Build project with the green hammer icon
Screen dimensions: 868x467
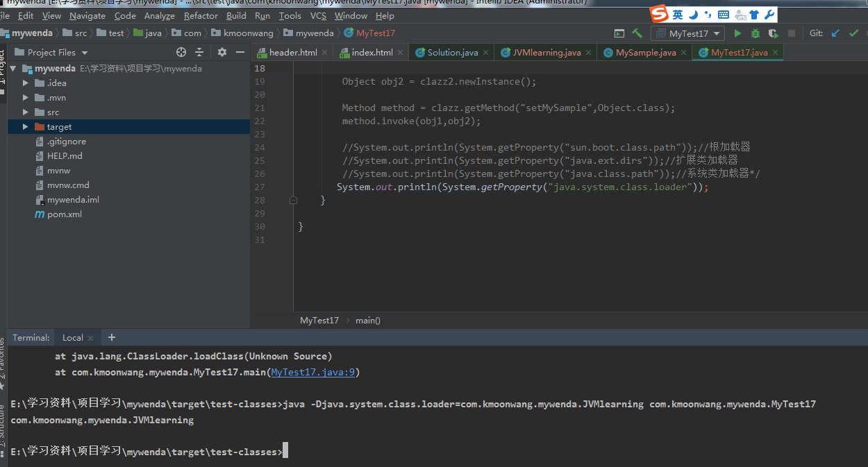[x=637, y=33]
